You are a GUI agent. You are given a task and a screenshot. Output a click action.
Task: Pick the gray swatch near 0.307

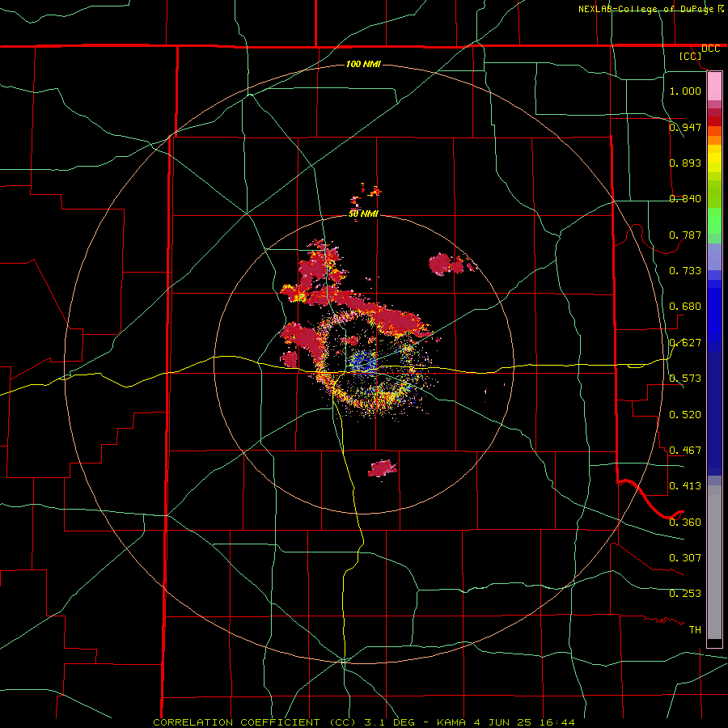click(714, 562)
